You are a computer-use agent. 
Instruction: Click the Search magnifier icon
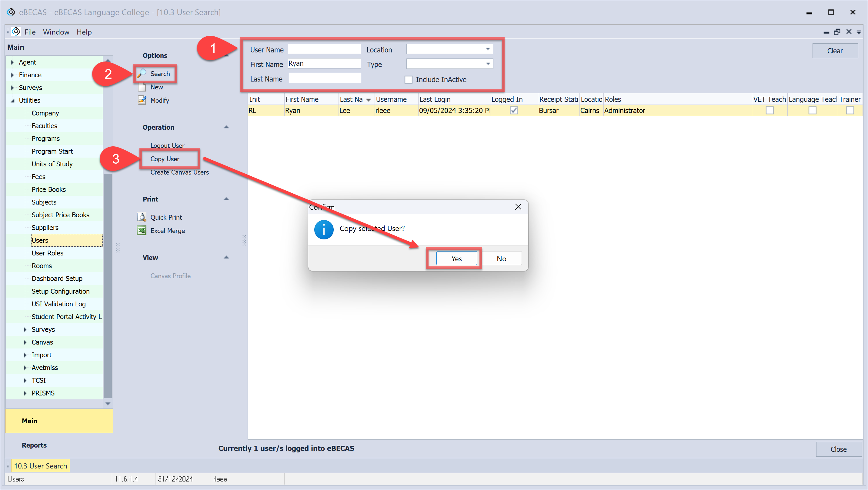point(142,73)
